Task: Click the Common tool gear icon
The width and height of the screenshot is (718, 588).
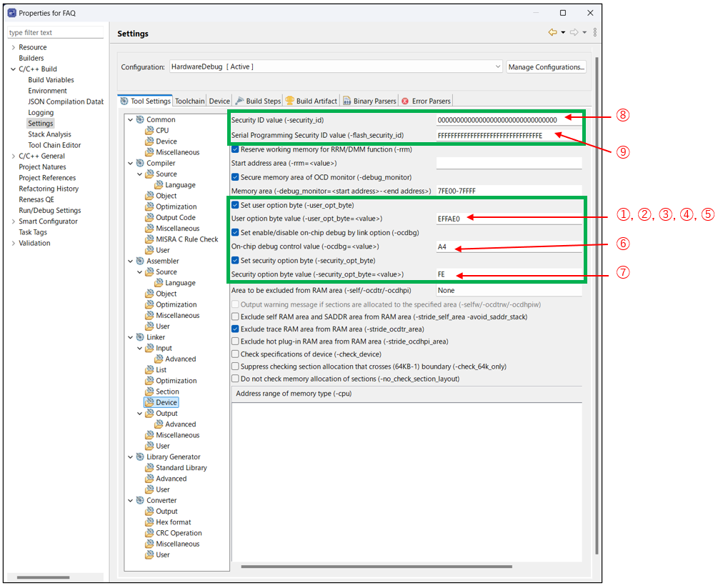Action: pos(140,119)
